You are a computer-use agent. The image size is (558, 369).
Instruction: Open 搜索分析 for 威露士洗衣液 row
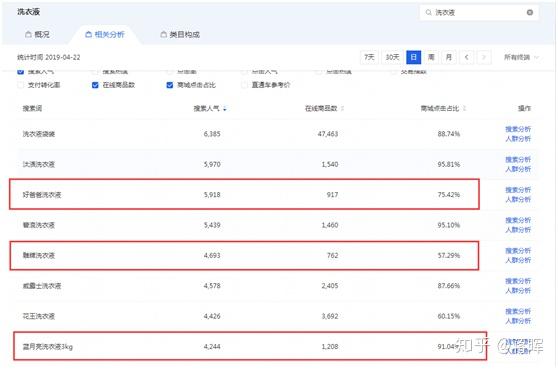(x=518, y=281)
